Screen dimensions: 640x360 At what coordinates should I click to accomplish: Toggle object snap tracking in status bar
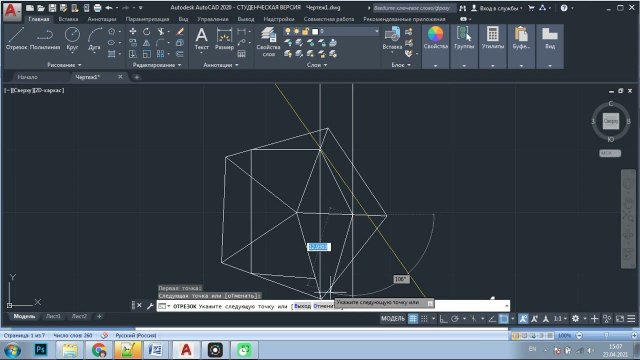click(x=492, y=319)
